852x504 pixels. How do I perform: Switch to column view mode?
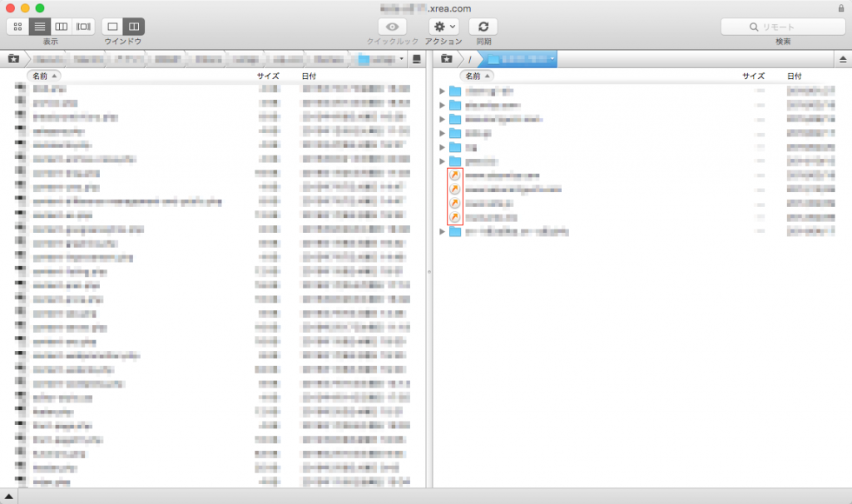[62, 27]
